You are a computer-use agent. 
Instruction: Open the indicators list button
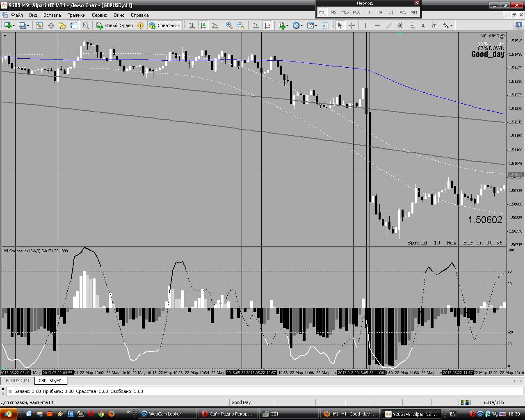[x=282, y=25]
